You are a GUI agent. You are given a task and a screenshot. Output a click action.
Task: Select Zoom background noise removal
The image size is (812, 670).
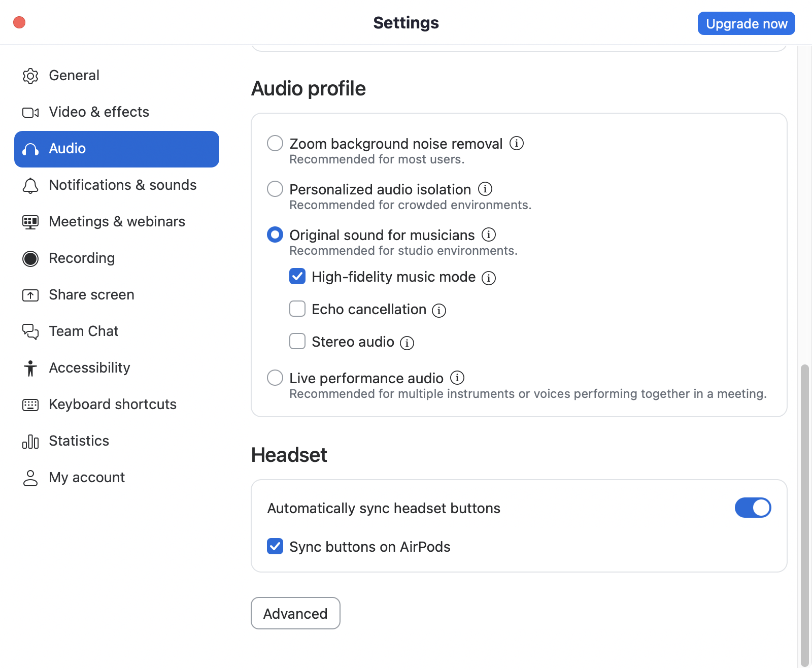click(x=275, y=143)
